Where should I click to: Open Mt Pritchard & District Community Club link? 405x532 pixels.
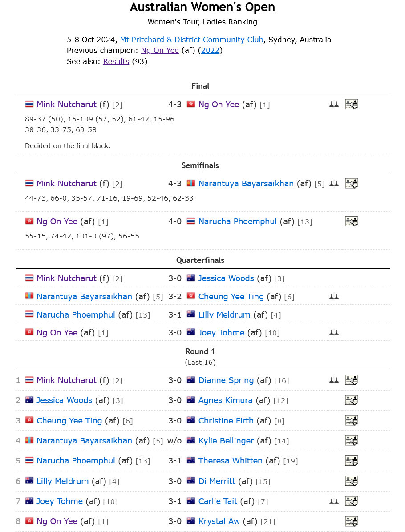[192, 40]
